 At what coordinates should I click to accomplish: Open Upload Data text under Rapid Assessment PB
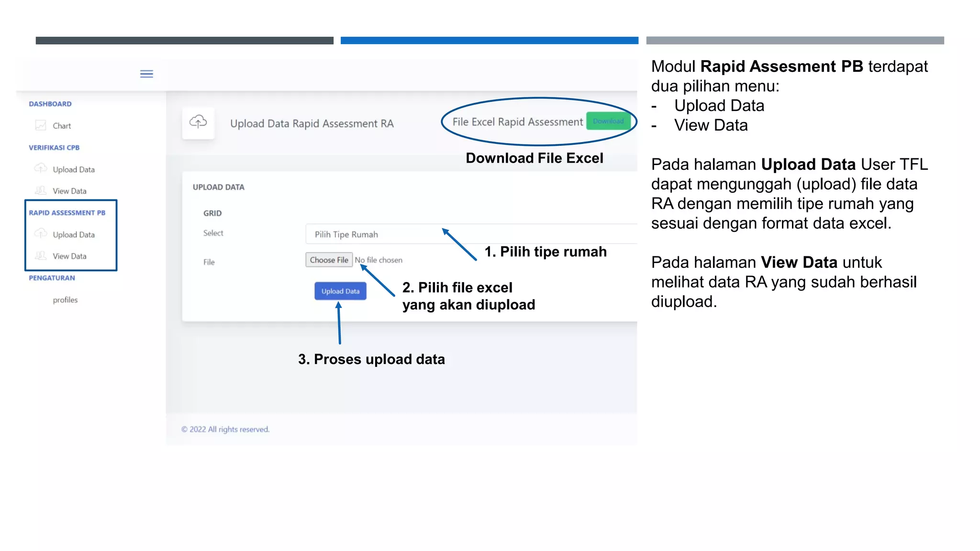click(74, 234)
